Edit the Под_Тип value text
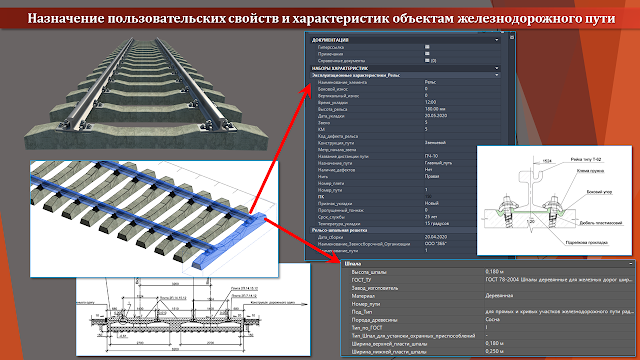 (559, 311)
